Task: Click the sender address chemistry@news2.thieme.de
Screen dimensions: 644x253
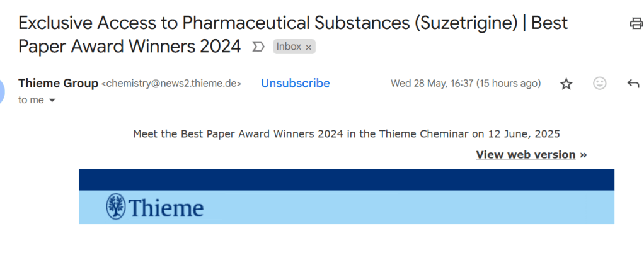Action: pyautogui.click(x=171, y=84)
